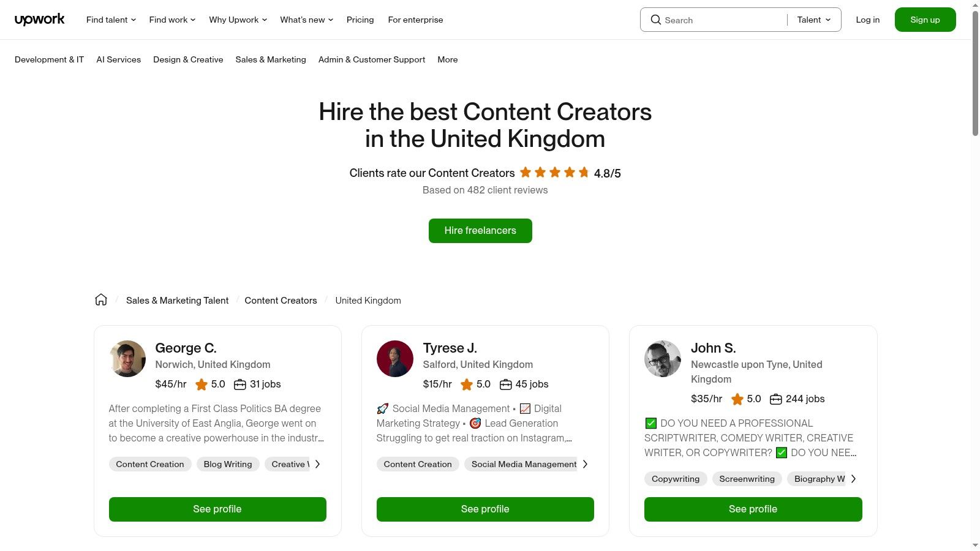Click the Upwork logo

(39, 20)
